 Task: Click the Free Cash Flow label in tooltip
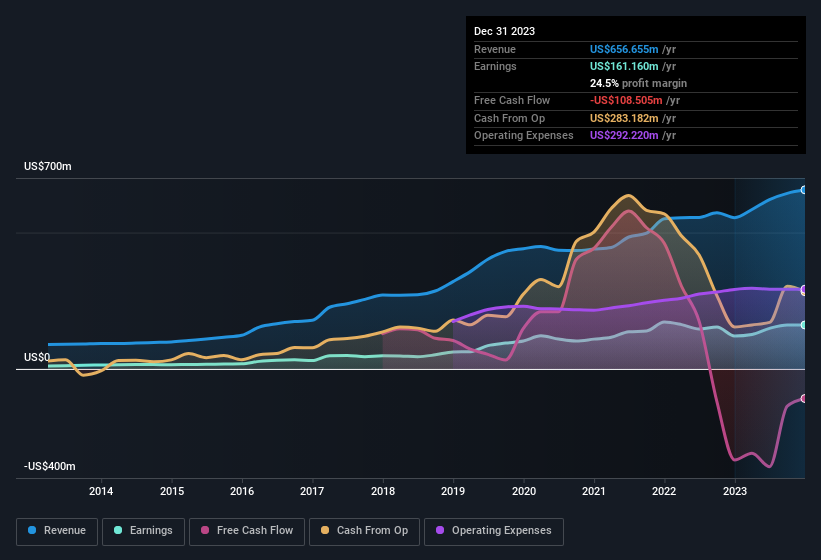512,100
